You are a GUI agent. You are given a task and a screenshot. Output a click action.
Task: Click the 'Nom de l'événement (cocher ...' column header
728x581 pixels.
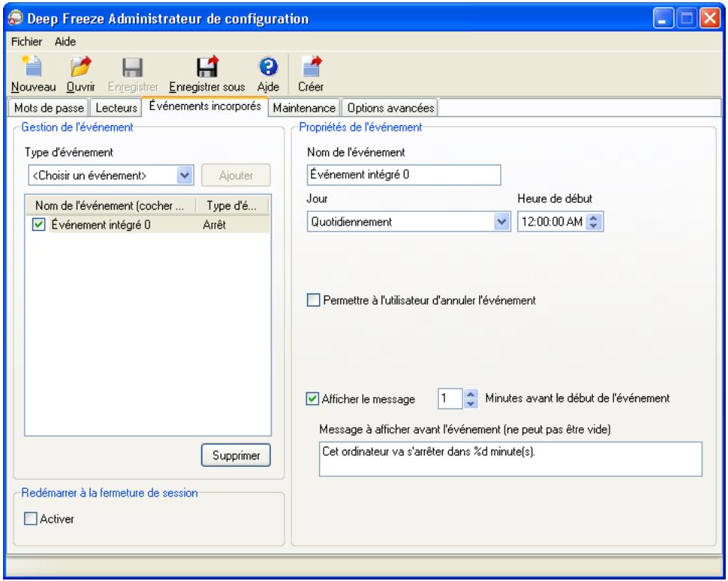click(110, 205)
